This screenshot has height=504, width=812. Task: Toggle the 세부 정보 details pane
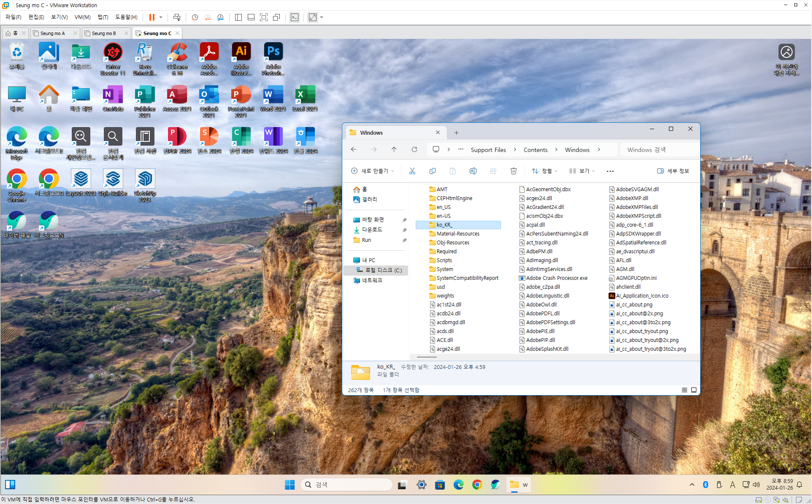[673, 171]
